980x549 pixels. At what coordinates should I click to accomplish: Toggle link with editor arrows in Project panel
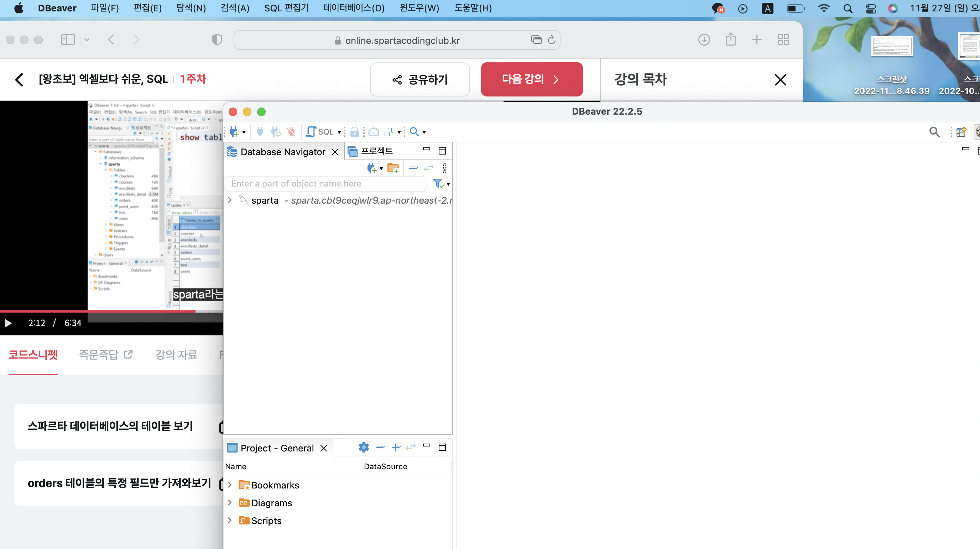coord(411,447)
